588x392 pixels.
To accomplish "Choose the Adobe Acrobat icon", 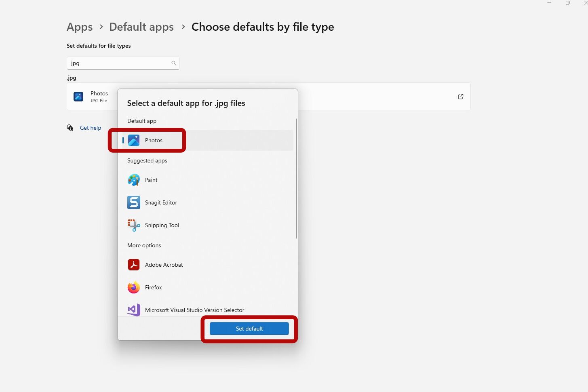I will click(134, 265).
